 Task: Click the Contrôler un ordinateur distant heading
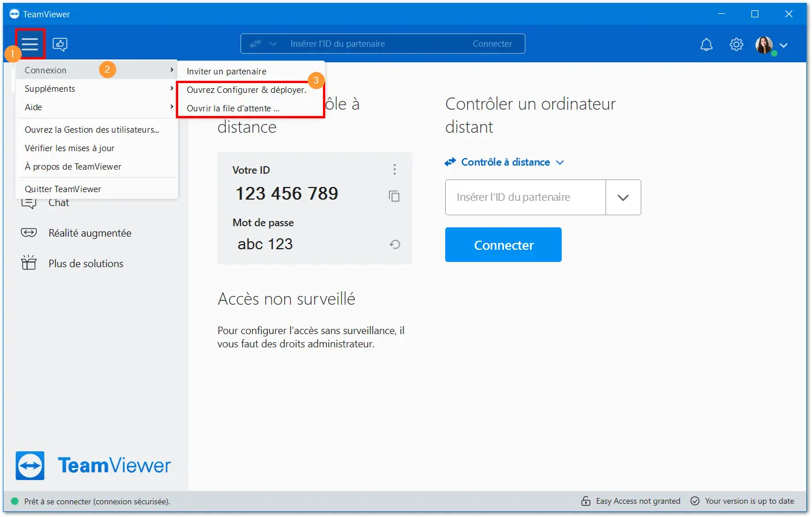[531, 115]
